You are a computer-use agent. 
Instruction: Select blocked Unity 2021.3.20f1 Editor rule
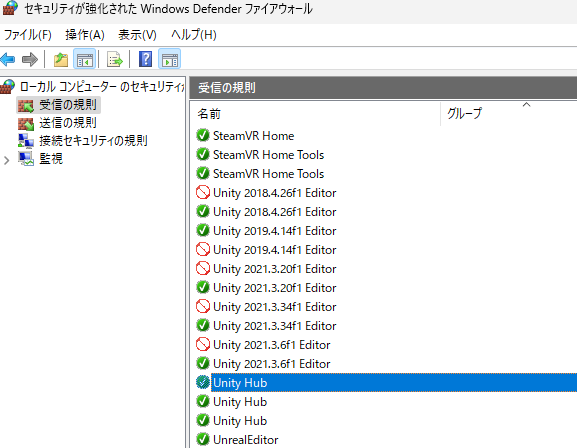(274, 269)
